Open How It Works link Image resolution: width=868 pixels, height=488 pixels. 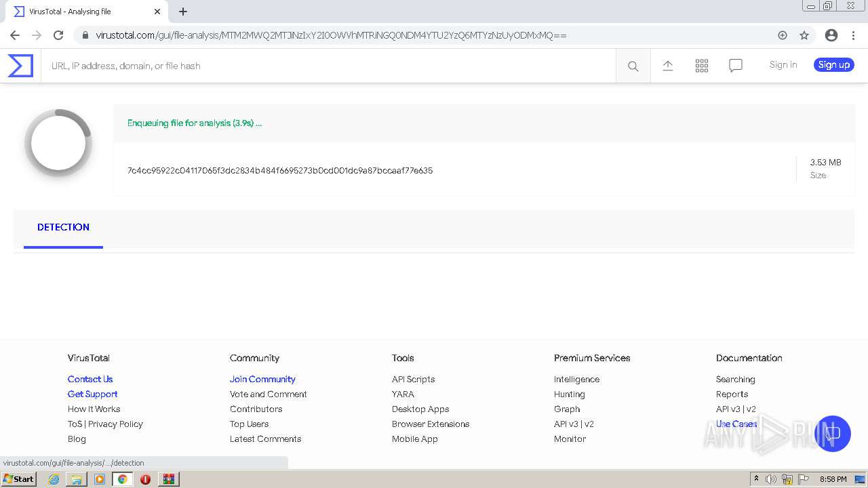[94, 409]
